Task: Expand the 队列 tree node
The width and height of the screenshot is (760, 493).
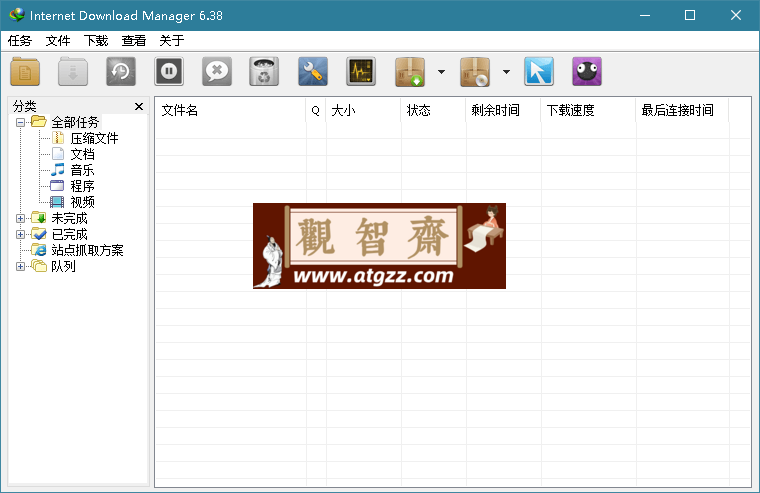Action: pos(20,266)
